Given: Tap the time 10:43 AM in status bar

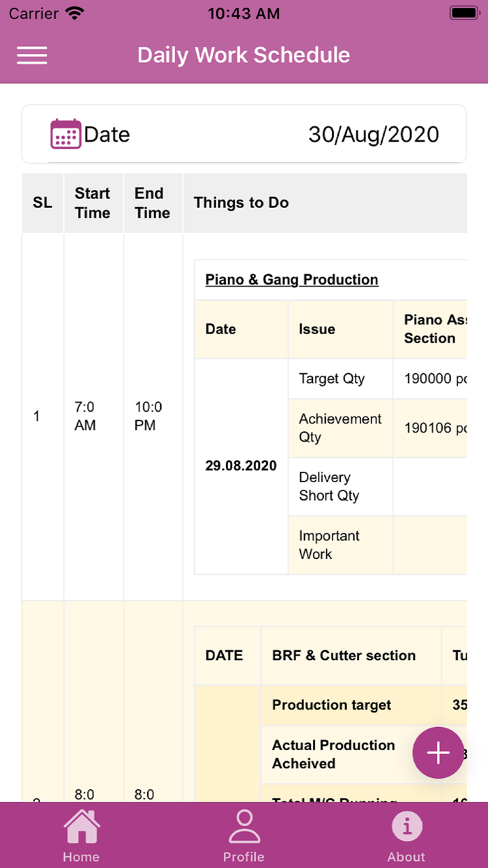Looking at the screenshot, I should (243, 12).
